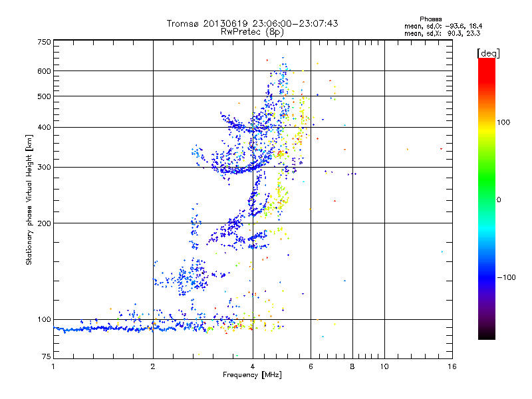Click the phase colorbar gradient

pyautogui.click(x=487, y=198)
